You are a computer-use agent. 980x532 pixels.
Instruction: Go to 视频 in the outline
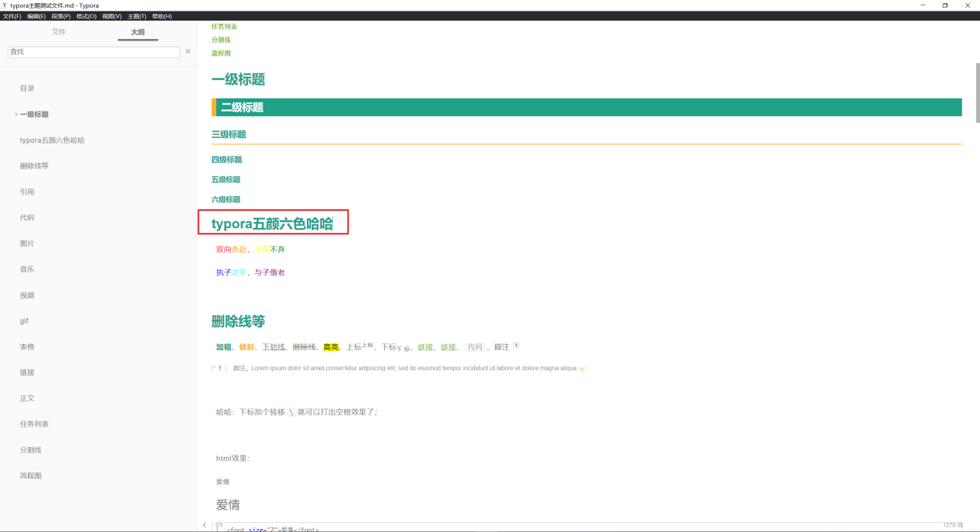27,295
